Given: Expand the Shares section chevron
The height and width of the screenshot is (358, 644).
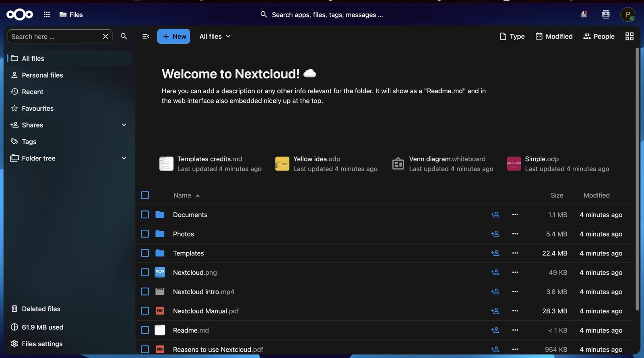Looking at the screenshot, I should [x=124, y=125].
